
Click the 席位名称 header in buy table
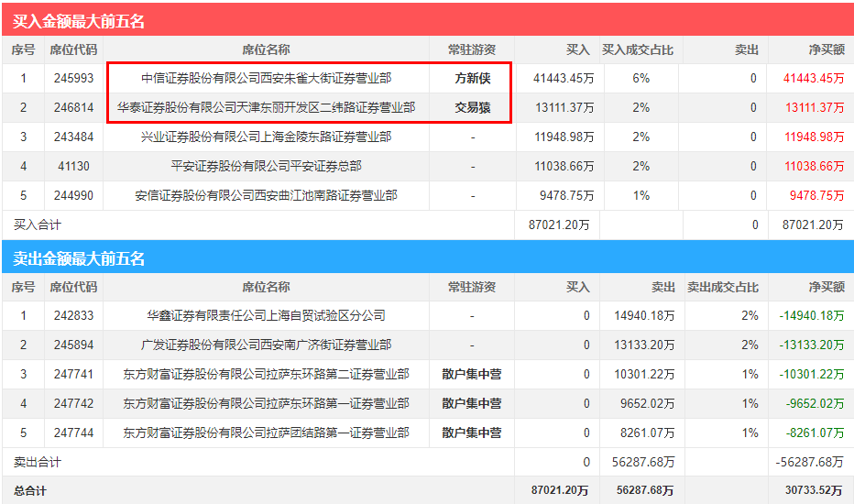click(267, 50)
